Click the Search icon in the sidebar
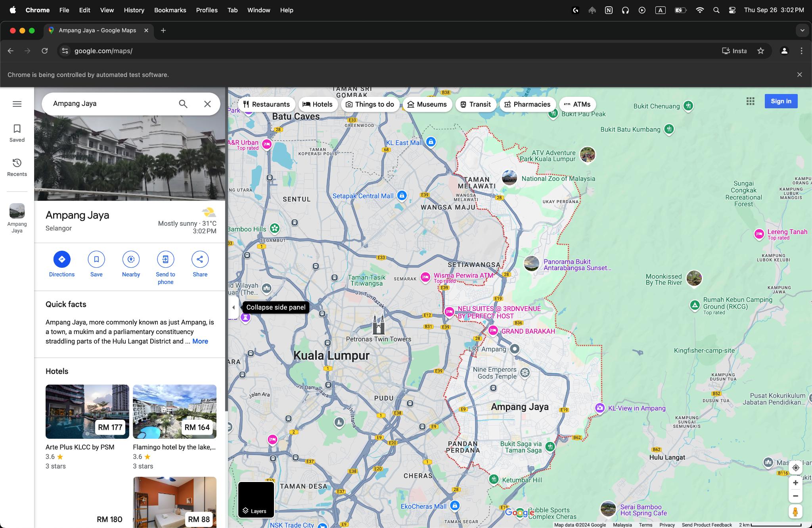This screenshot has height=528, width=812. point(183,104)
